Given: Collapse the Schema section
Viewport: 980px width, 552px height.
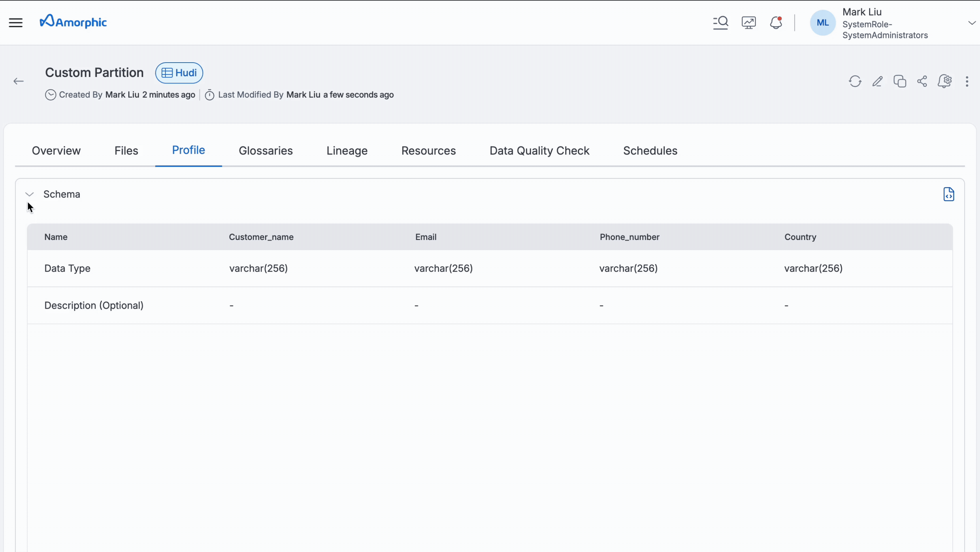Looking at the screenshot, I should pyautogui.click(x=29, y=194).
